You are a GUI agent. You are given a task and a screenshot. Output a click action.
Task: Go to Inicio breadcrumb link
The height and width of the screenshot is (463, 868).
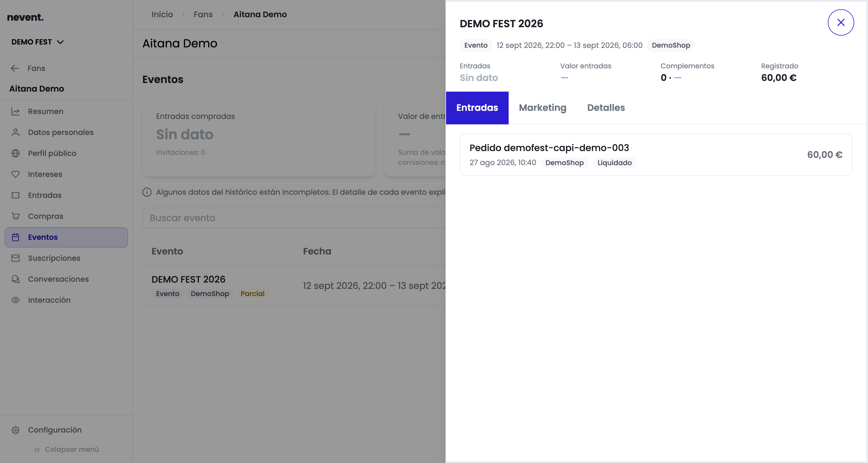(x=162, y=14)
